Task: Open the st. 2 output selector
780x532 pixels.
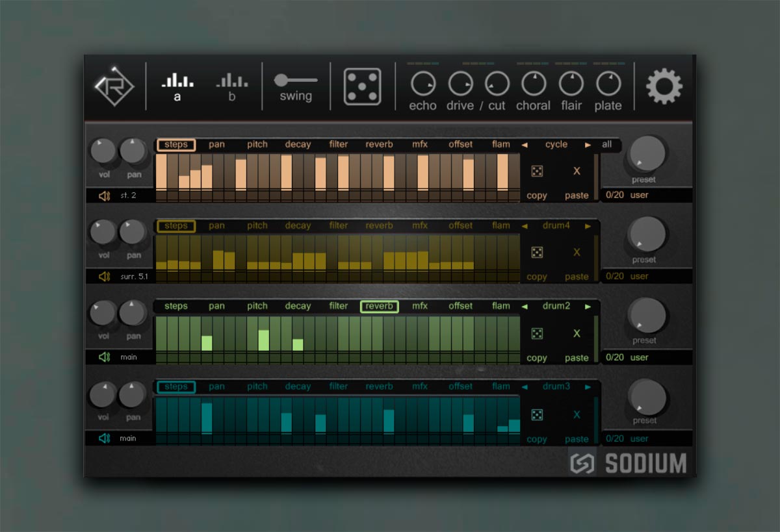Action: pos(128,195)
